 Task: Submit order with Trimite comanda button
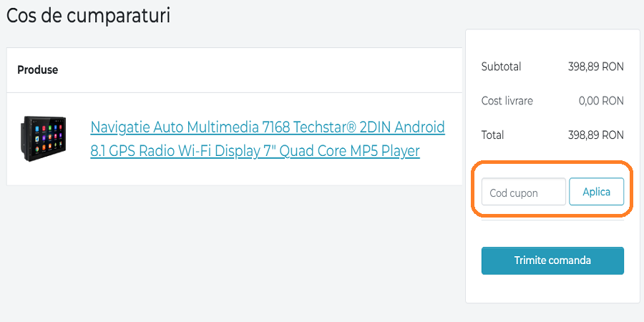(552, 260)
